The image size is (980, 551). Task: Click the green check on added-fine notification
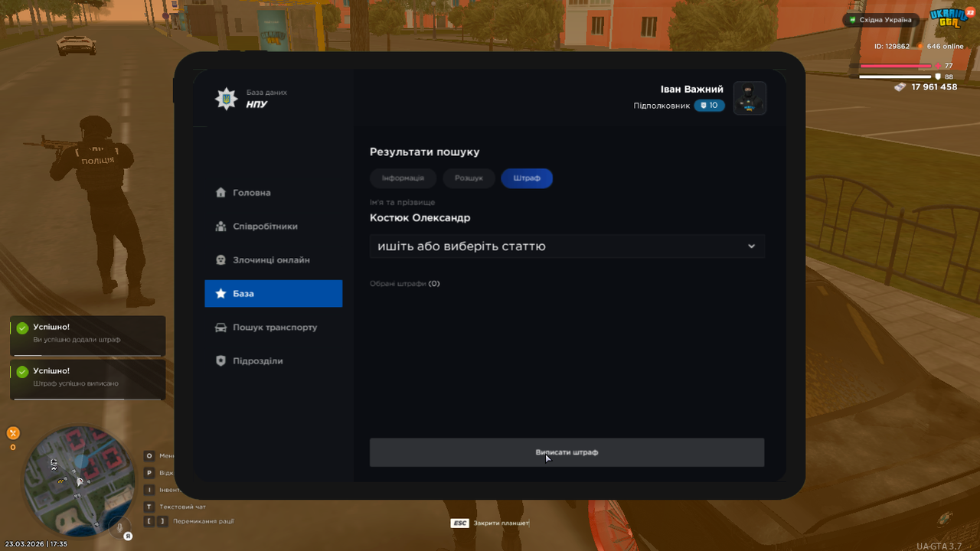22,329
